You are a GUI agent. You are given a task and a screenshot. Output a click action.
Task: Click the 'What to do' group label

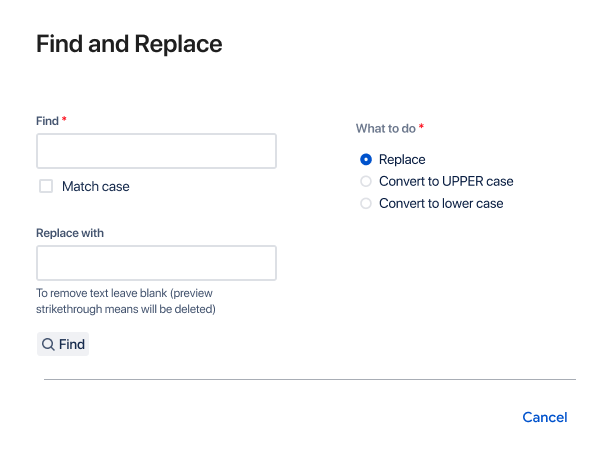coord(385,129)
